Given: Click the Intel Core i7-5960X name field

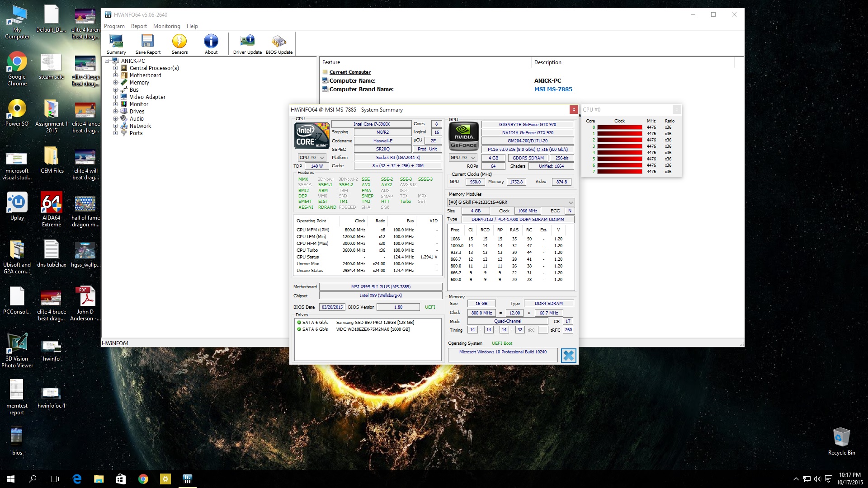Looking at the screenshot, I should [371, 124].
